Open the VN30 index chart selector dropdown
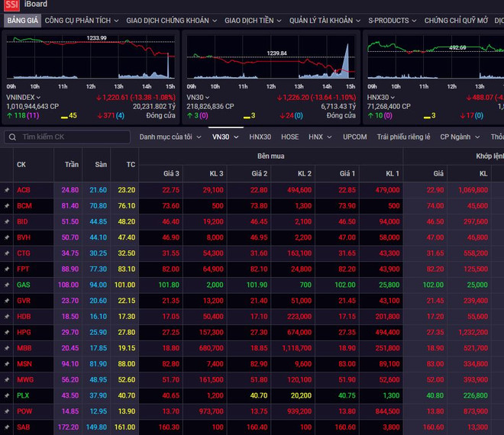504x435 pixels. point(198,98)
